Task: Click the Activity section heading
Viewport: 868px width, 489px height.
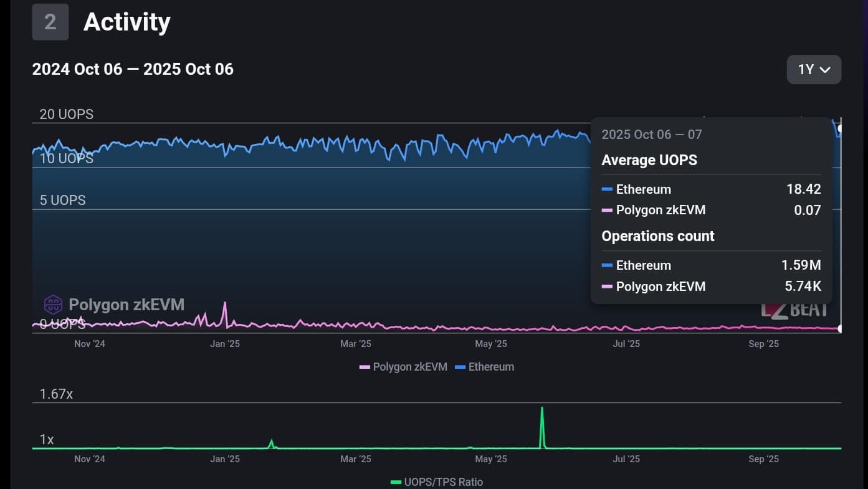Action: [x=127, y=22]
